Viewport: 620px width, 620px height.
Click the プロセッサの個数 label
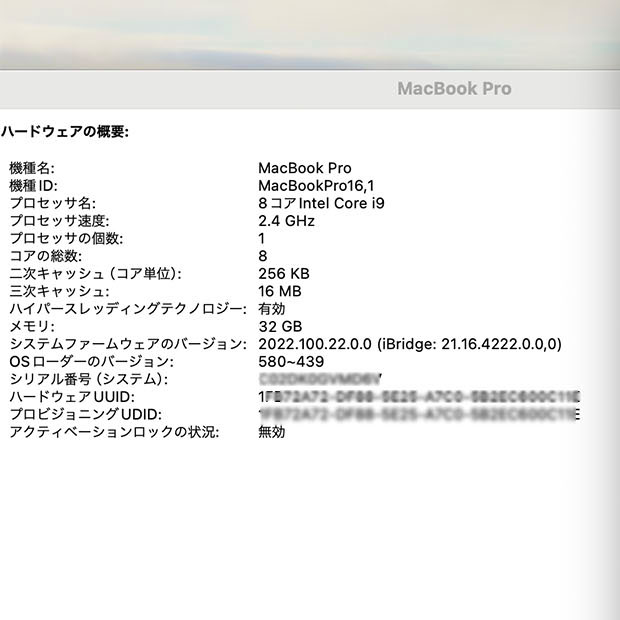(66, 238)
